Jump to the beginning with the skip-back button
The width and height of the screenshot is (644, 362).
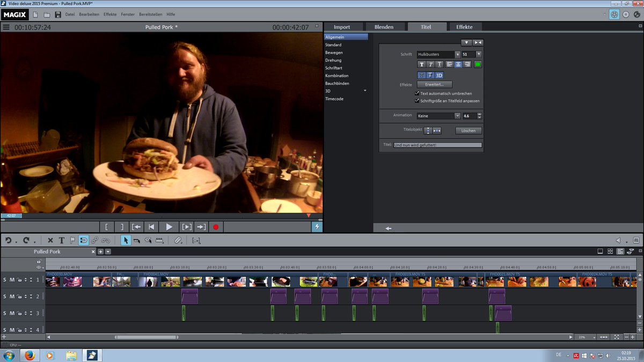click(152, 227)
